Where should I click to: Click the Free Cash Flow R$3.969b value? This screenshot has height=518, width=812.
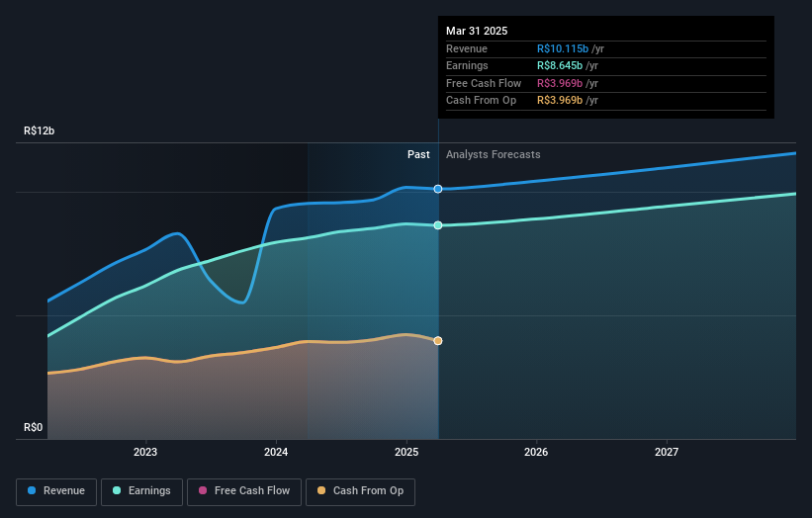(x=560, y=83)
